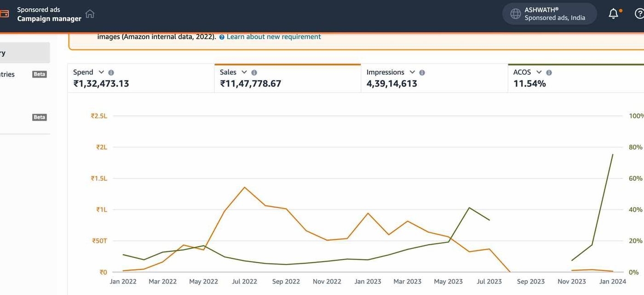Click the Jan 2023 axis label
Screen dimensions: 644x295
[x=368, y=282]
